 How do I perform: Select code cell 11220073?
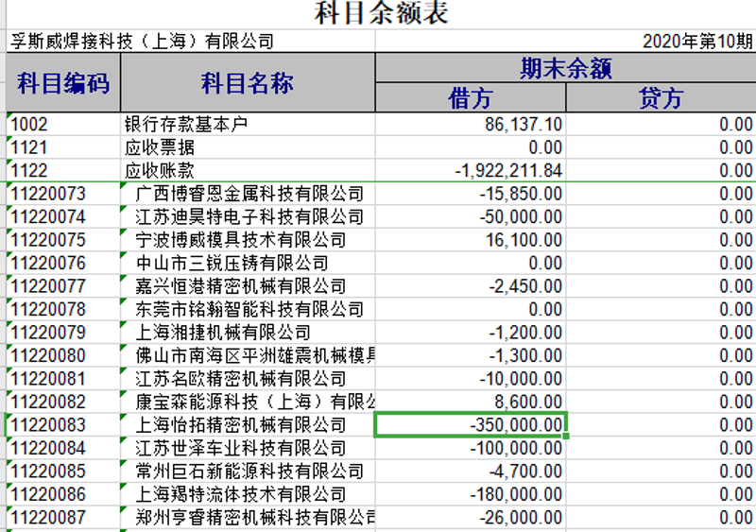click(x=63, y=194)
